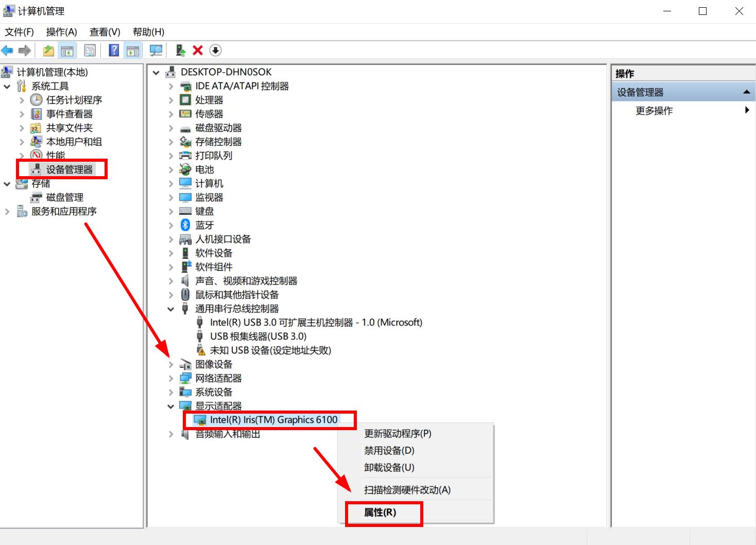Open the 文件(F) menu
Viewport: 756px width, 545px height.
20,32
